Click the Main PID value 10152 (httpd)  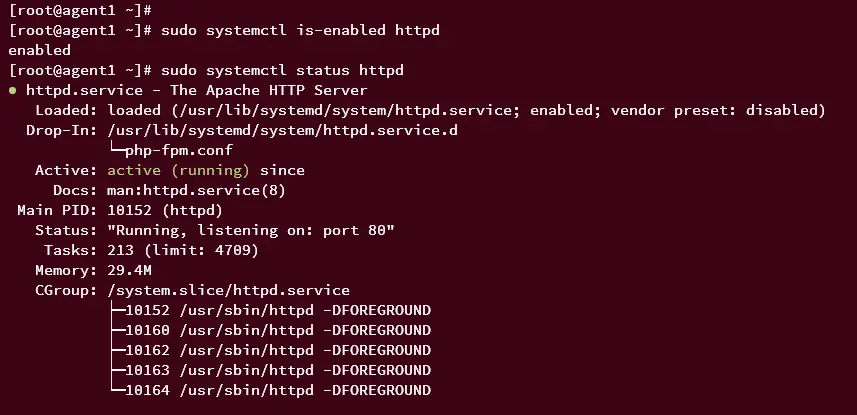point(165,211)
